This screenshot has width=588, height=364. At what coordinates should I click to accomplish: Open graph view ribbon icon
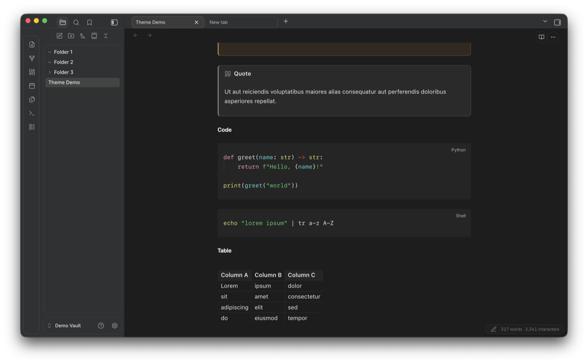(x=32, y=58)
